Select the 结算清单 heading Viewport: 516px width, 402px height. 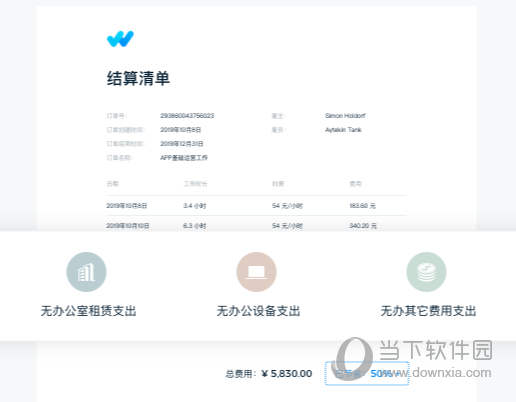click(x=138, y=79)
